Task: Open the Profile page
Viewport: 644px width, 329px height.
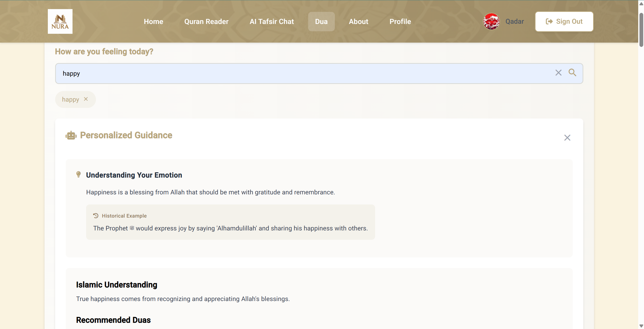Action: pos(400,21)
